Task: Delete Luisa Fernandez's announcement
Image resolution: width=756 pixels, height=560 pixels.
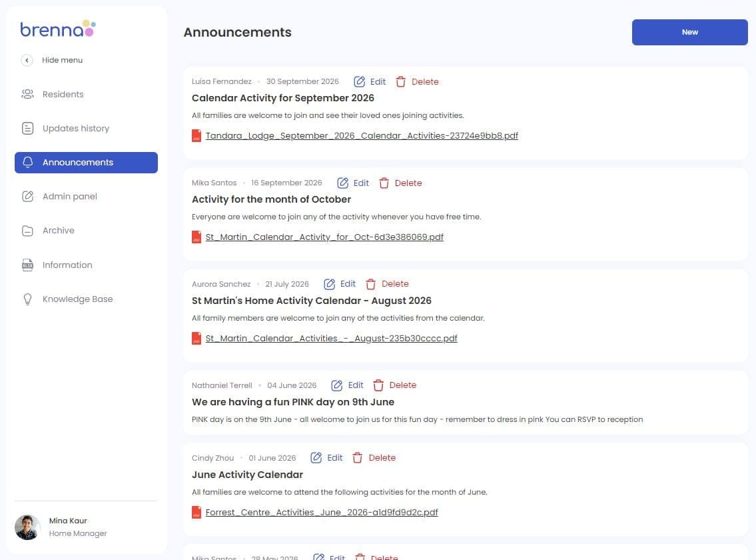Action: pyautogui.click(x=417, y=81)
